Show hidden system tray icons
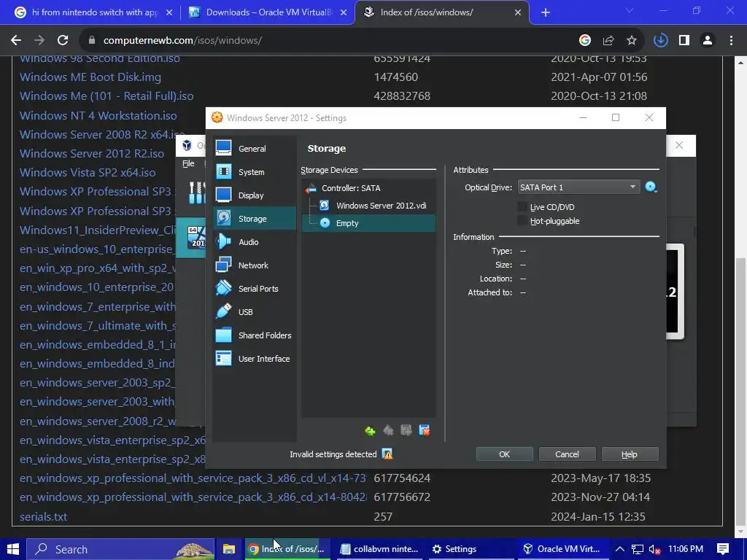 coord(620,549)
